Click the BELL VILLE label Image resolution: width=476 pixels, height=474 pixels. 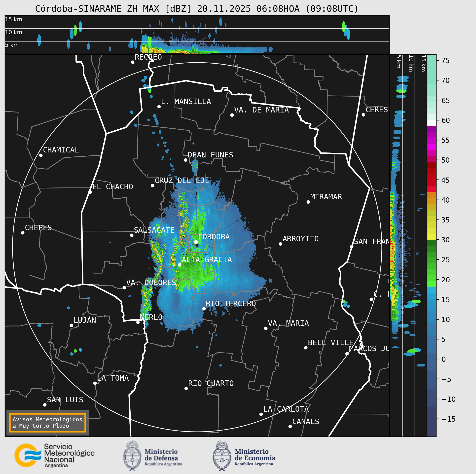[x=331, y=343]
